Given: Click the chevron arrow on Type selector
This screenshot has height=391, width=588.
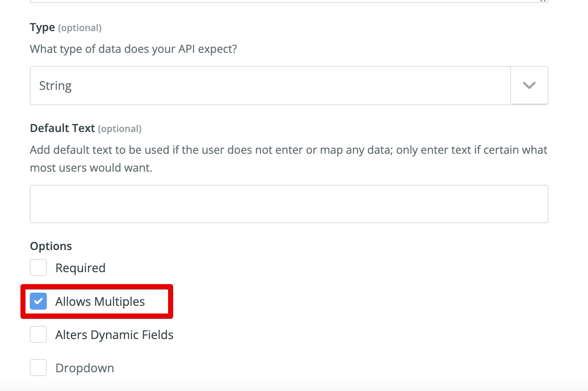Looking at the screenshot, I should (529, 85).
